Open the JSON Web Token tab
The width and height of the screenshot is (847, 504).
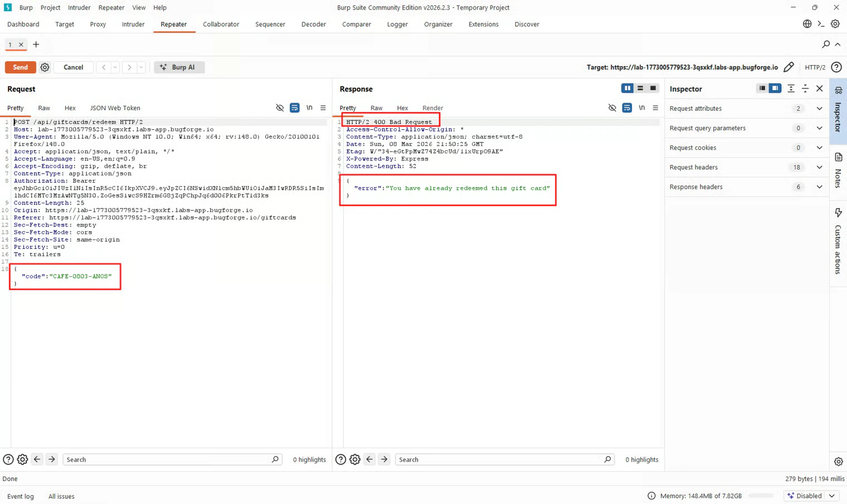[115, 108]
